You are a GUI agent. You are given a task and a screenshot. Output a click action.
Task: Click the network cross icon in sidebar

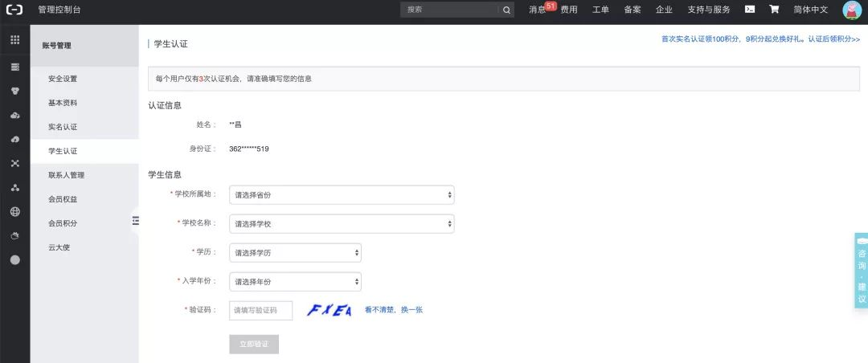(15, 163)
